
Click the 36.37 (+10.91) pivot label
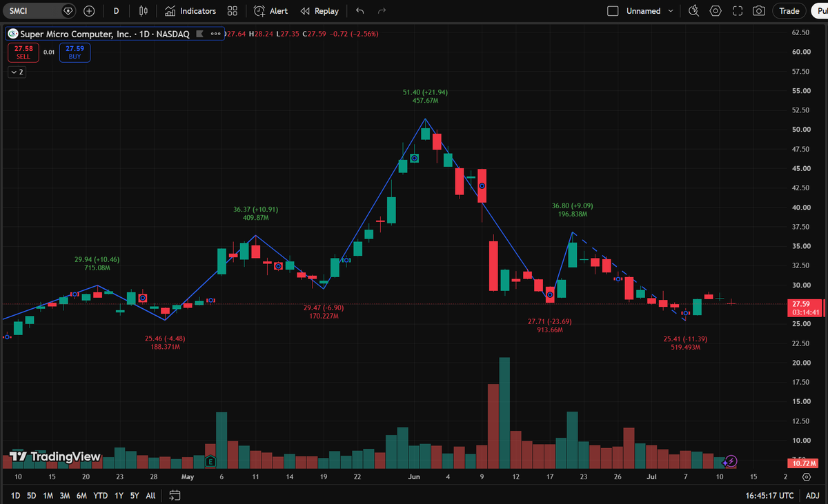point(256,209)
